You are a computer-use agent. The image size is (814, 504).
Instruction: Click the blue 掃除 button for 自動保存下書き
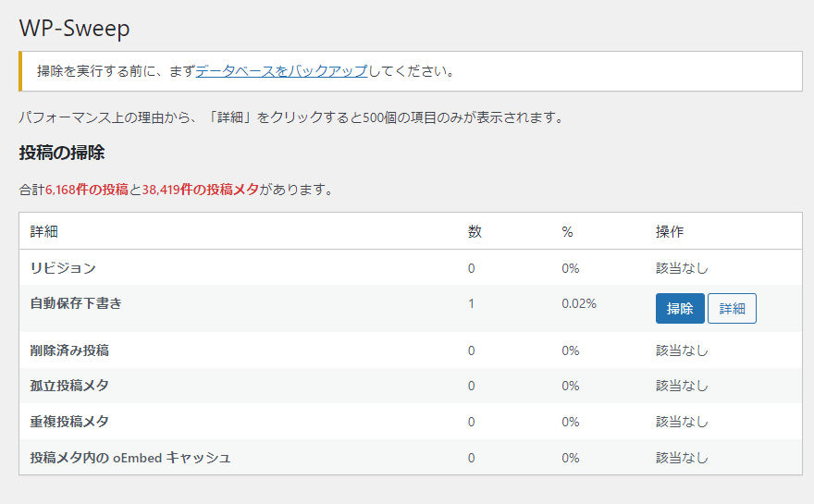pos(680,308)
